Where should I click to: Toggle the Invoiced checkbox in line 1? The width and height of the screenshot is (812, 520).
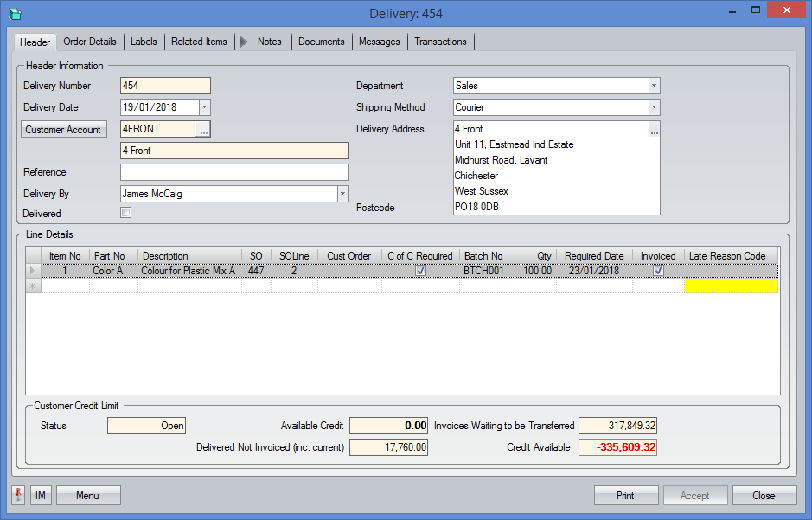tap(659, 271)
